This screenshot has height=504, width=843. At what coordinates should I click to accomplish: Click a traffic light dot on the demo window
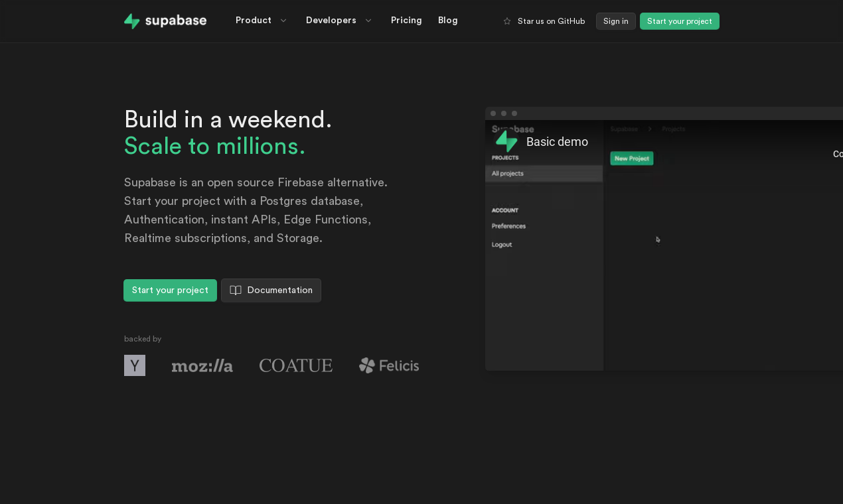493,113
